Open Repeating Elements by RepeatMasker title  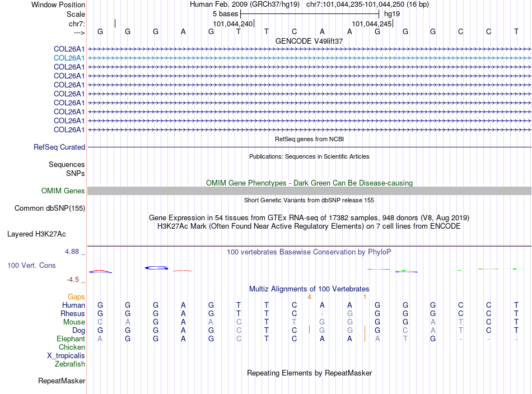[309, 373]
